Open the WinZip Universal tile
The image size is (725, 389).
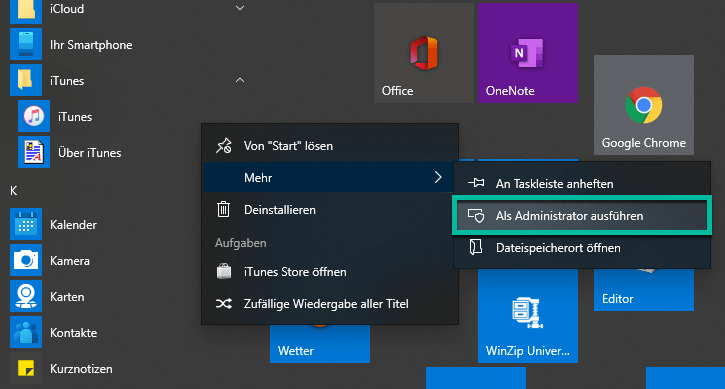[x=528, y=316]
